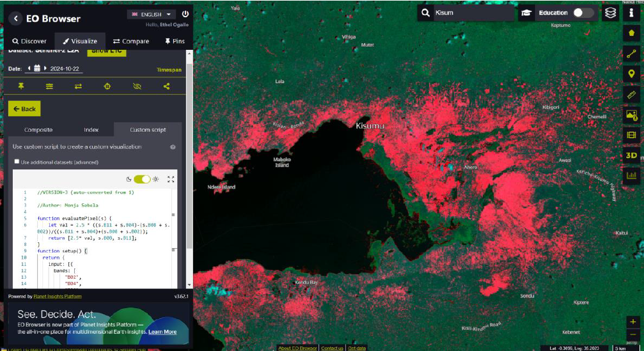Check Use additional datasets (advanced)
644x351 pixels.
coord(17,162)
